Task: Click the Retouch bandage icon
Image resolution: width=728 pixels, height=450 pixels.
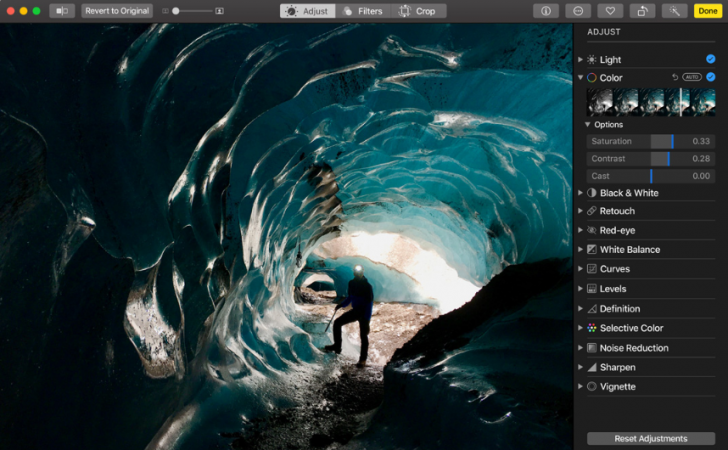Action: coord(592,211)
